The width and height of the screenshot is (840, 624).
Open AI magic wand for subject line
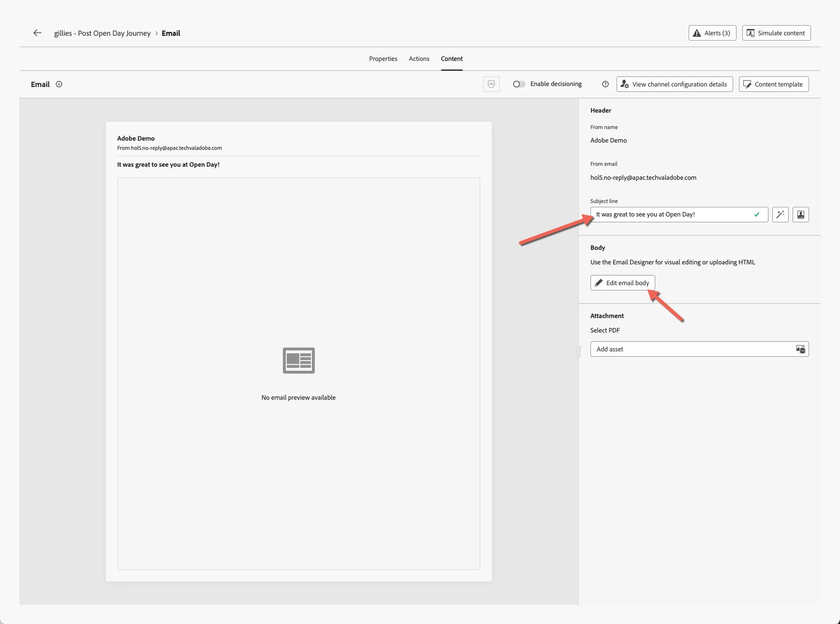780,215
